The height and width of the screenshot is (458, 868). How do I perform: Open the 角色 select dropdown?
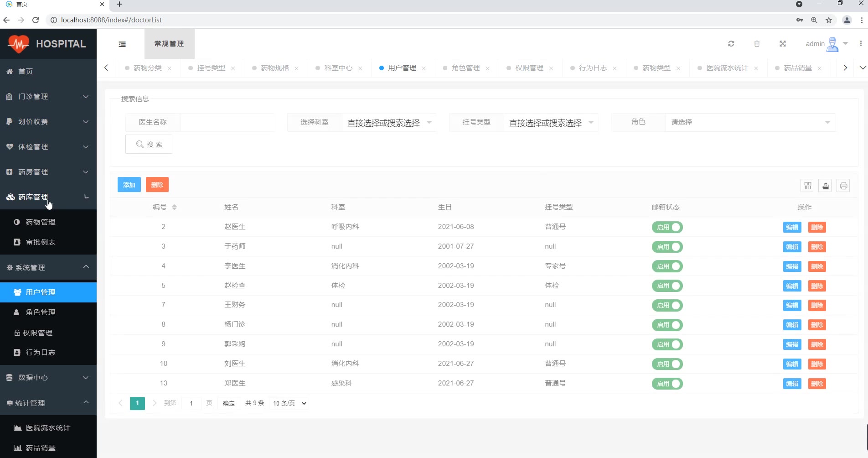[750, 122]
